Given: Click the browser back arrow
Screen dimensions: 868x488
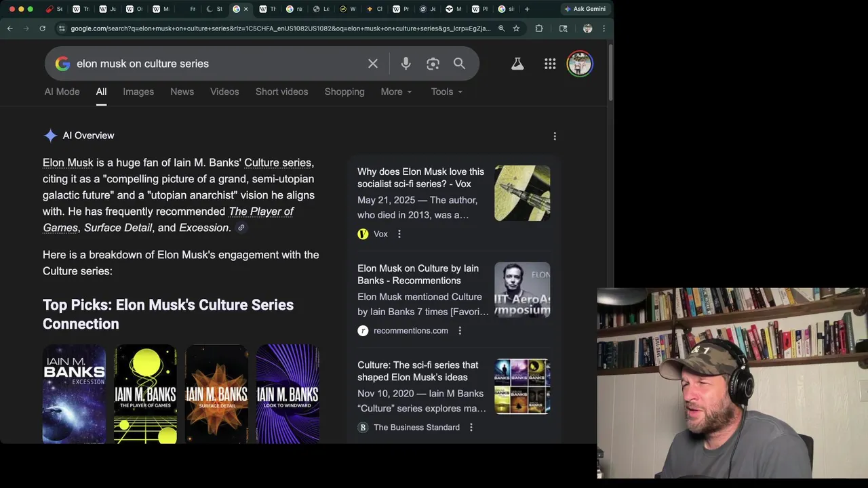Looking at the screenshot, I should point(9,28).
